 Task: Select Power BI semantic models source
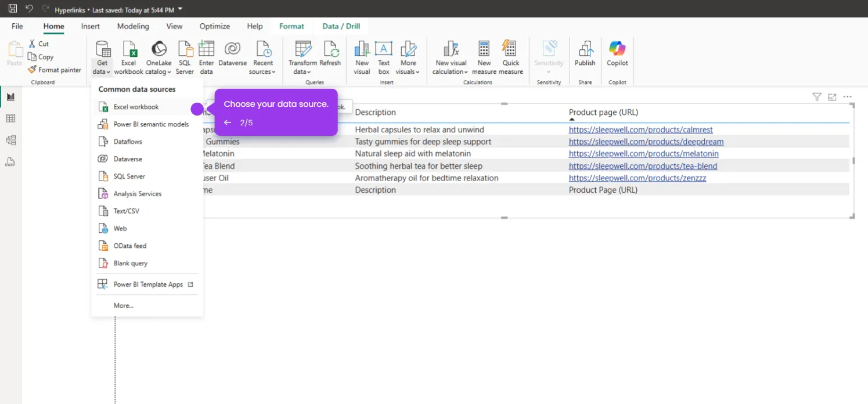(147, 124)
